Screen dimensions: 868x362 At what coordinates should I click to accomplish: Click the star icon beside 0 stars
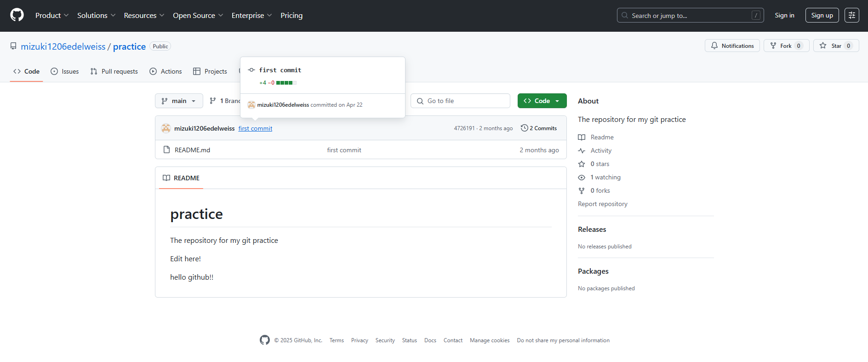582,164
